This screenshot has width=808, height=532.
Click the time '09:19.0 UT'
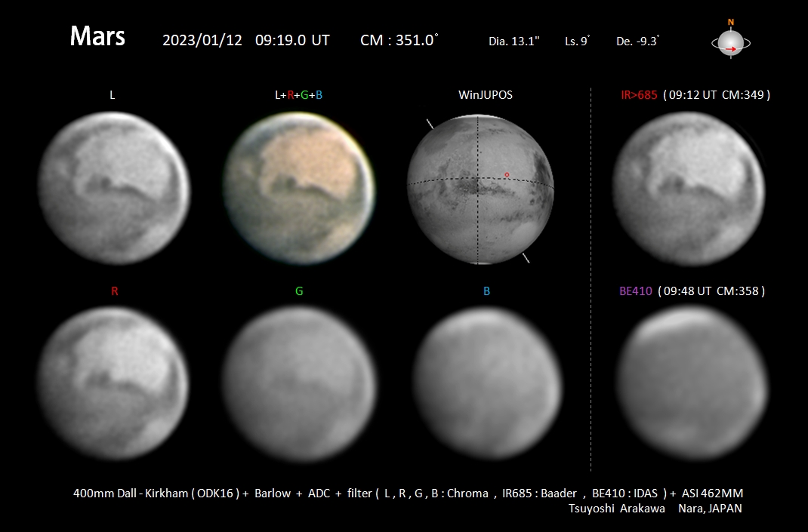coord(292,40)
